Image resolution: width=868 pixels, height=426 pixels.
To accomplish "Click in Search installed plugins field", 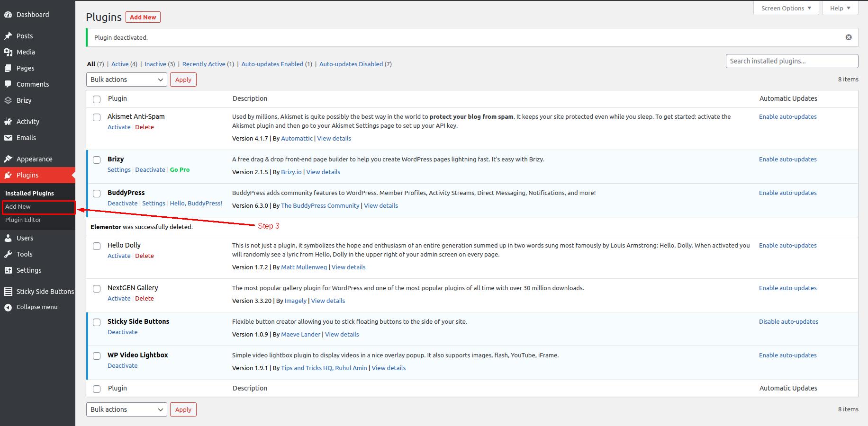I will point(792,61).
